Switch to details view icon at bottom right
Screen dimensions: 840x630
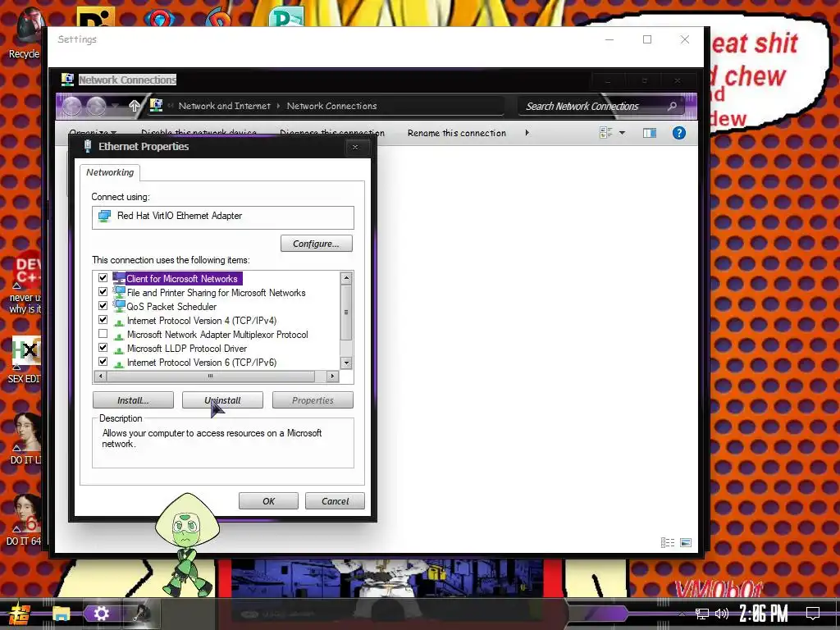coord(668,543)
